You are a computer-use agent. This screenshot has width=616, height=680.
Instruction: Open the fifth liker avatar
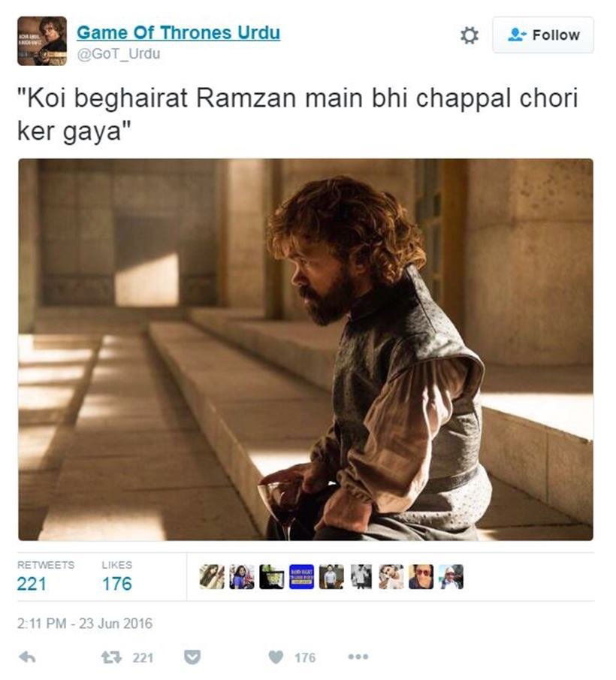331,577
